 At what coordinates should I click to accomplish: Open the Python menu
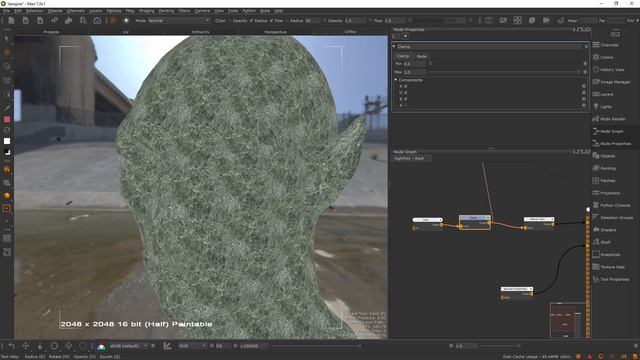[249, 11]
